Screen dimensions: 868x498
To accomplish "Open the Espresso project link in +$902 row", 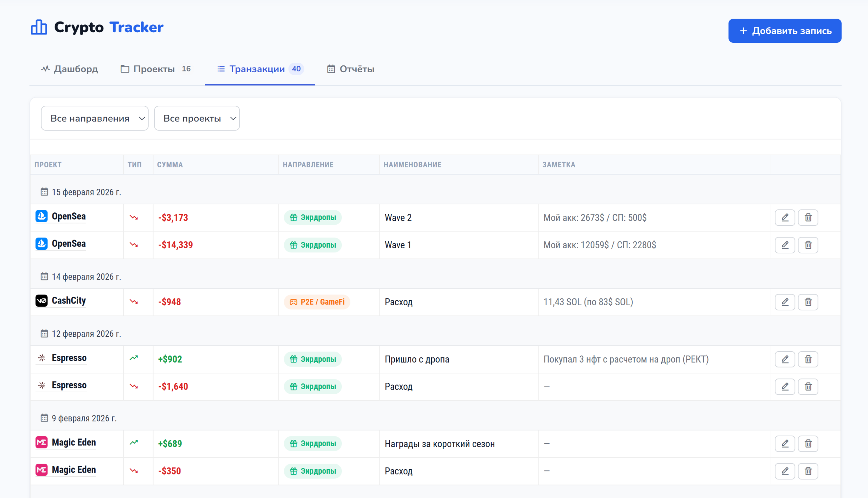I will coord(69,358).
